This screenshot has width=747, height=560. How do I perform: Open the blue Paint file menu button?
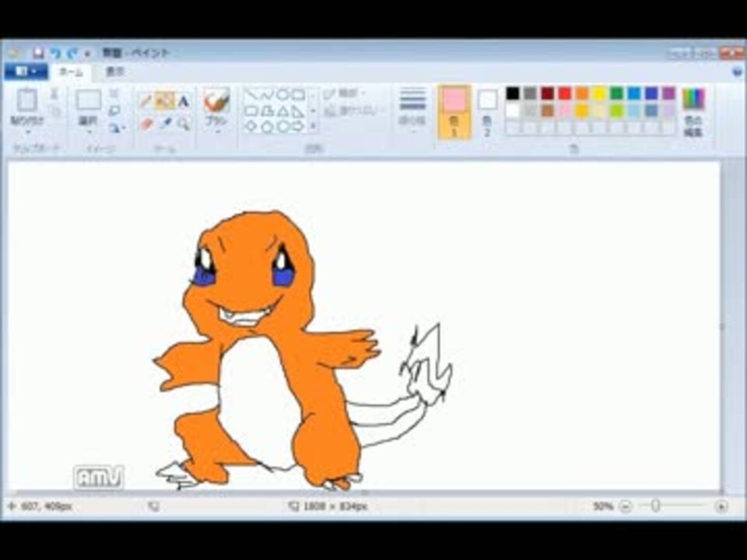click(26, 72)
